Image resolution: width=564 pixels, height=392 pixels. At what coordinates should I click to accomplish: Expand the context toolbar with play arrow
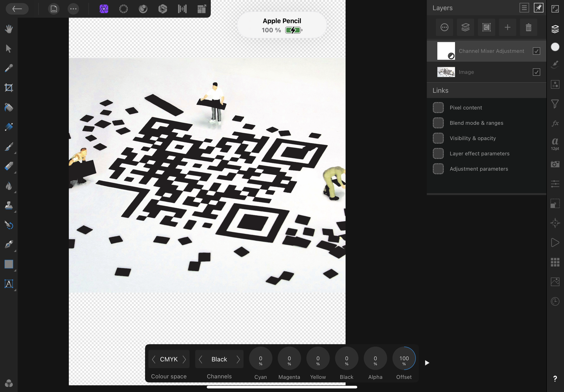(427, 363)
